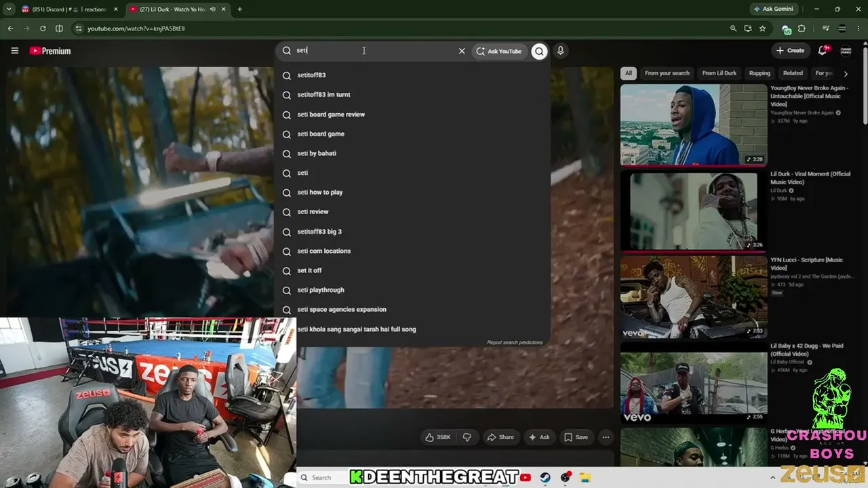Select the 'seti com locations' suggestion
Image resolution: width=868 pixels, height=488 pixels.
(x=412, y=251)
